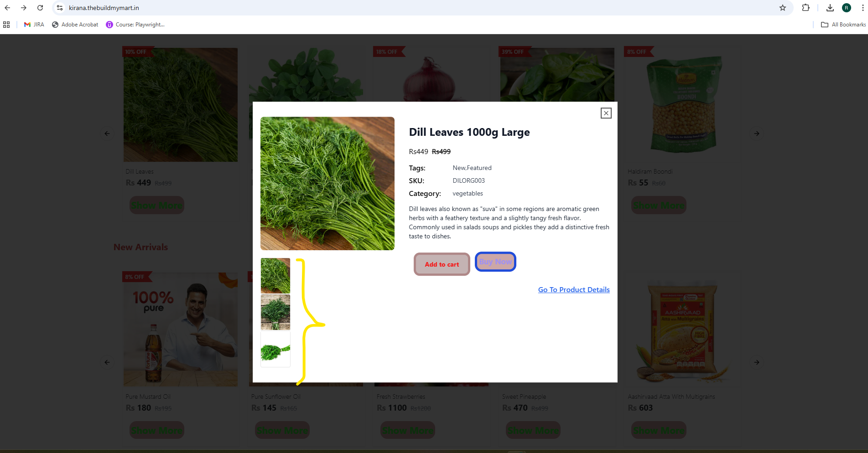
Task: Open the JIRA bookmark
Action: [34, 25]
